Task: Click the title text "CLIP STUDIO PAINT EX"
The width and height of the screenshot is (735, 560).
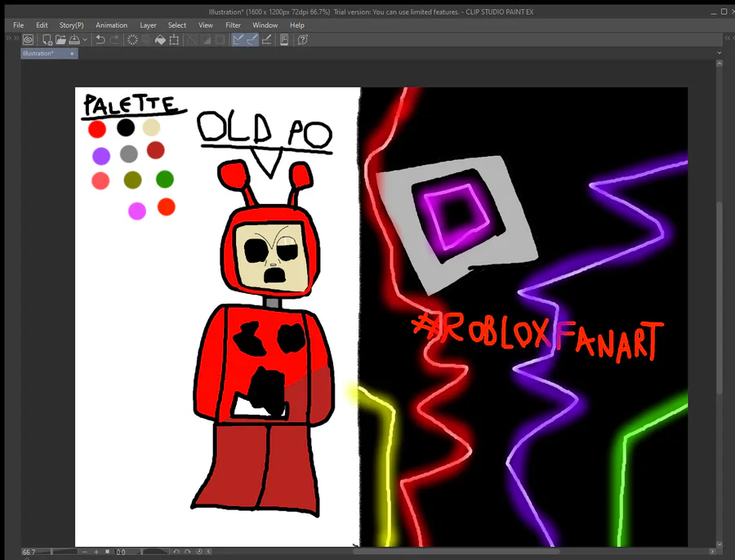Action: [x=499, y=11]
